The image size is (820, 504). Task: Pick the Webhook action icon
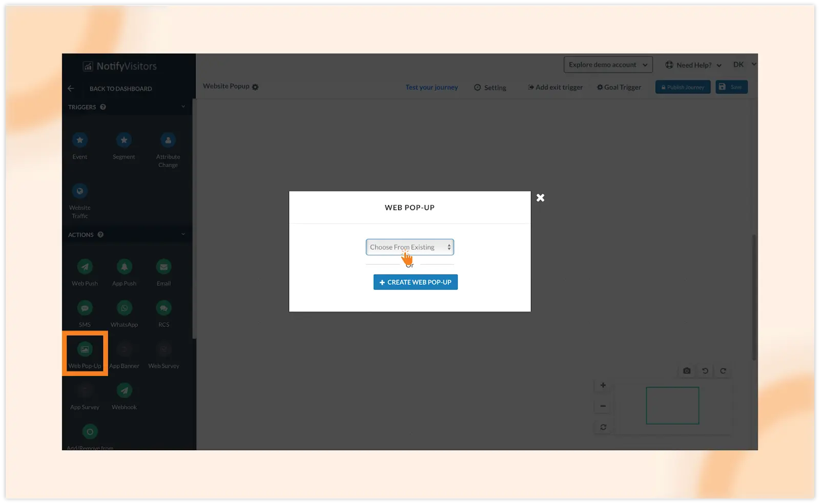(124, 391)
